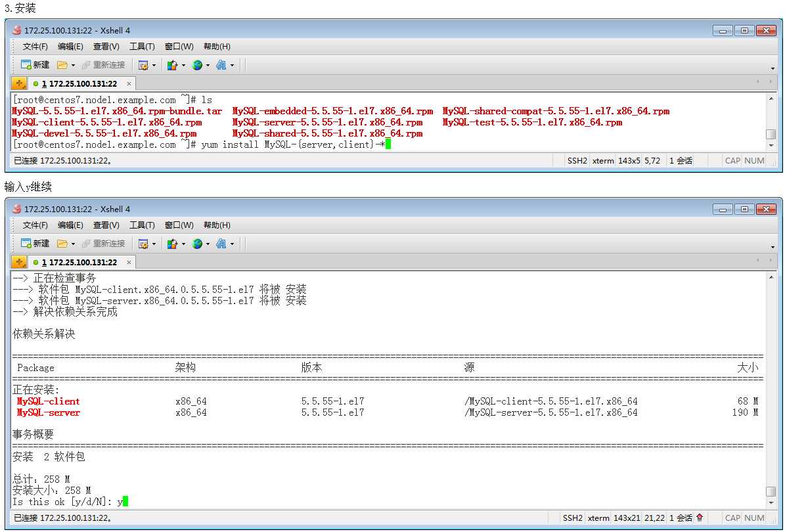Click 新建 in the top Xshell window
This screenshot has width=785, height=532.
point(35,65)
